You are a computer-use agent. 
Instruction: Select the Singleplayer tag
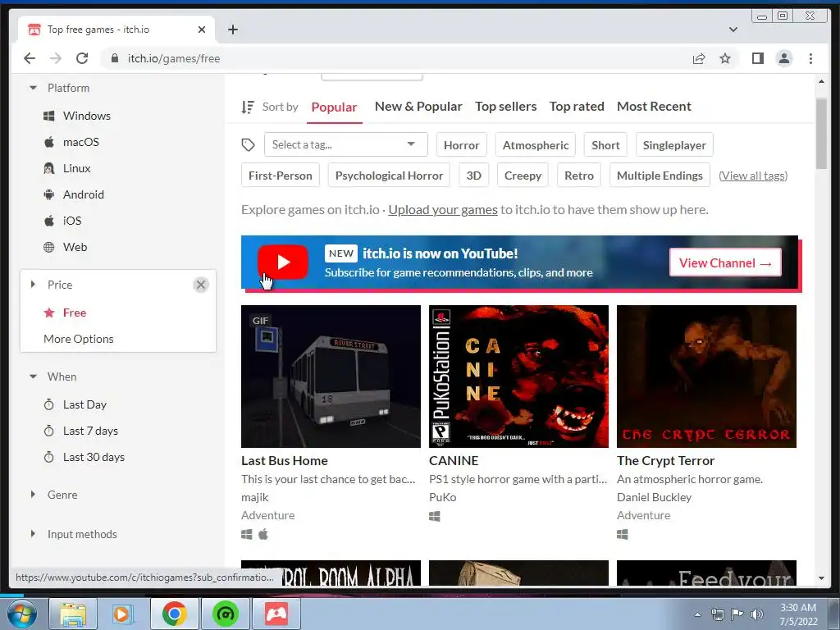[674, 145]
